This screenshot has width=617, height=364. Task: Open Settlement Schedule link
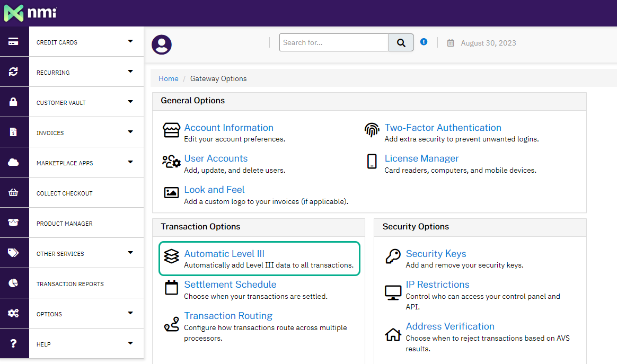coord(230,285)
